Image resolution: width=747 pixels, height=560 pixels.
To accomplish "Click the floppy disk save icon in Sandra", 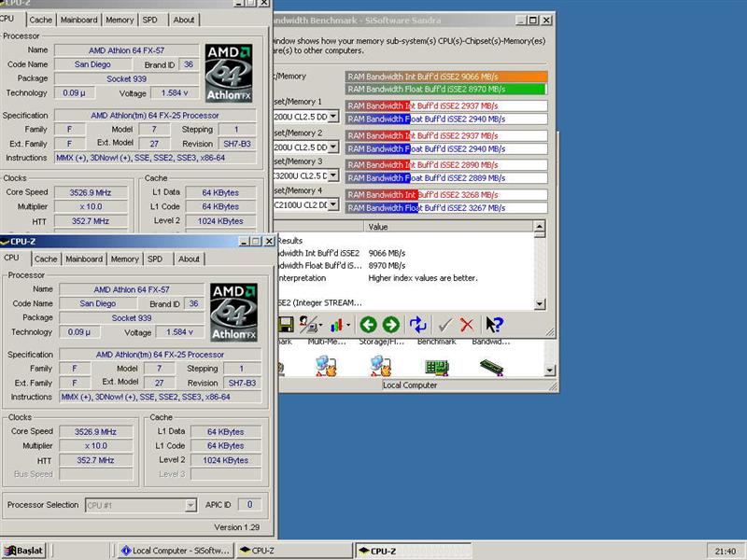I will [x=286, y=325].
